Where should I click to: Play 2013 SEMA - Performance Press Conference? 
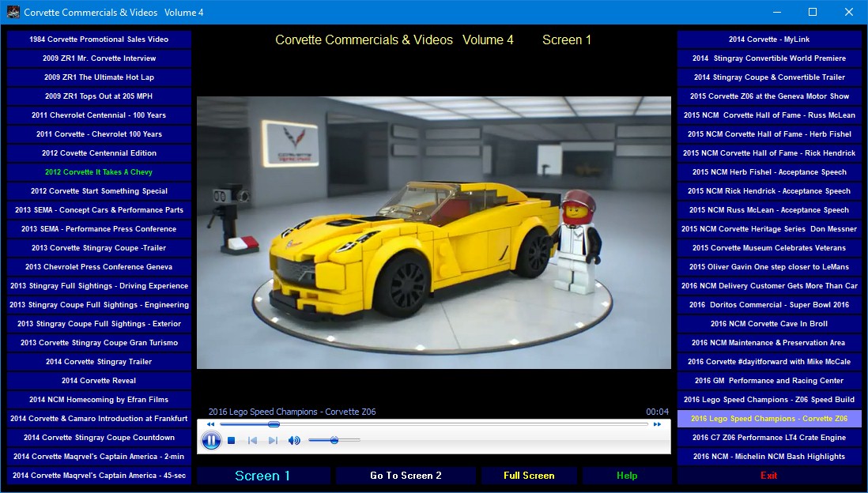99,229
